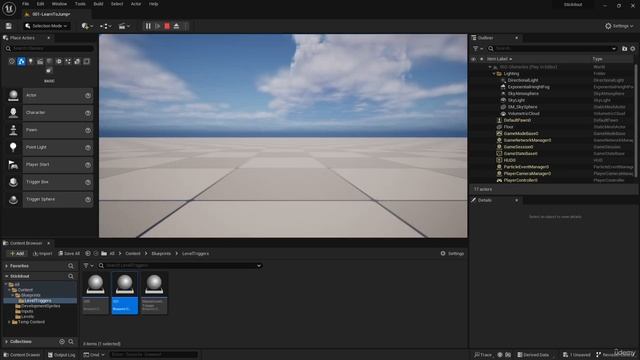
Task: Open the Edit menu
Action: (x=40, y=4)
